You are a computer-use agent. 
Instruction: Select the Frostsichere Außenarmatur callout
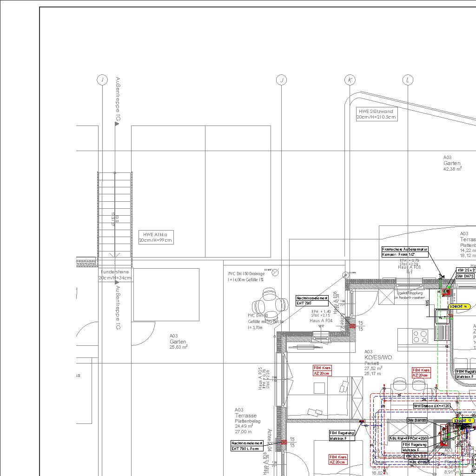tap(404, 252)
